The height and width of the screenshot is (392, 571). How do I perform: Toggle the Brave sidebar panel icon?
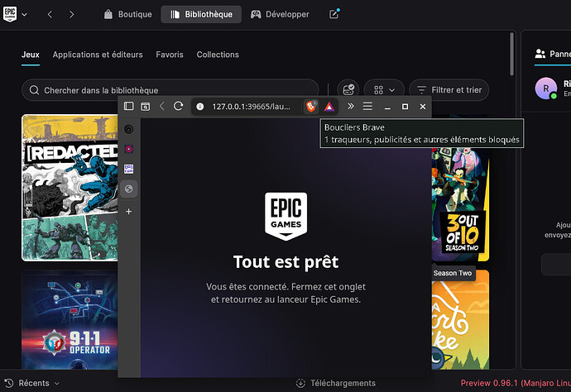[129, 107]
